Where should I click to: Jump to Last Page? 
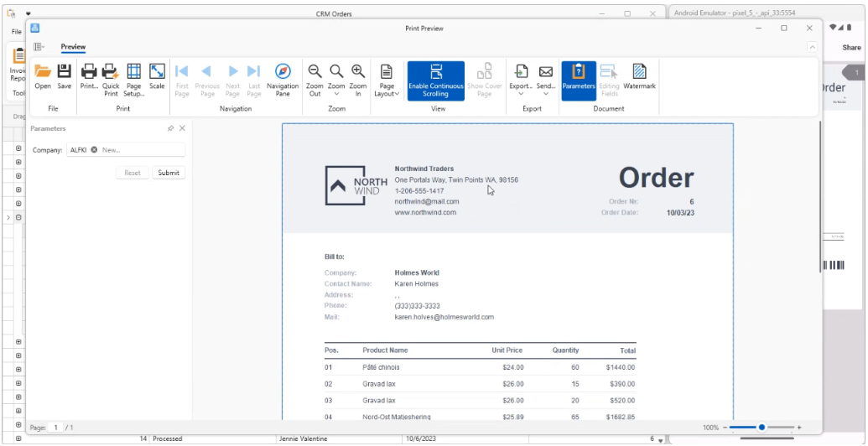tap(254, 80)
